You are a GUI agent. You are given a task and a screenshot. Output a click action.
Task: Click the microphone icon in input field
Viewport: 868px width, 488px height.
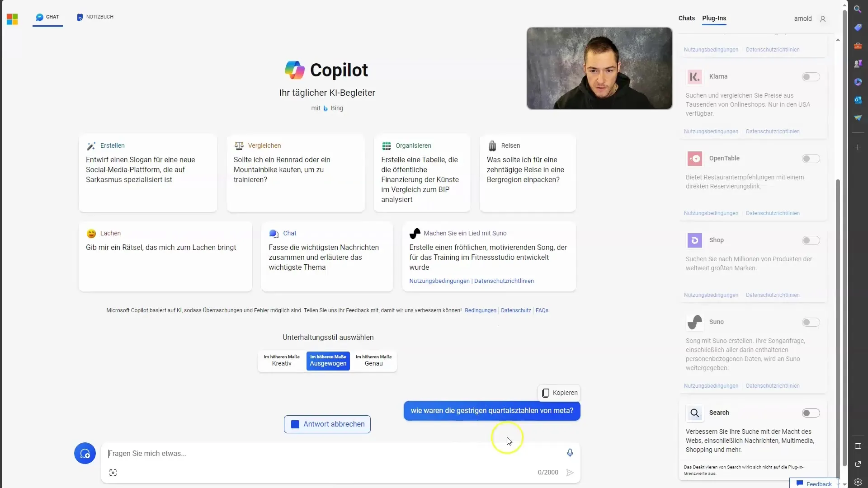(569, 453)
